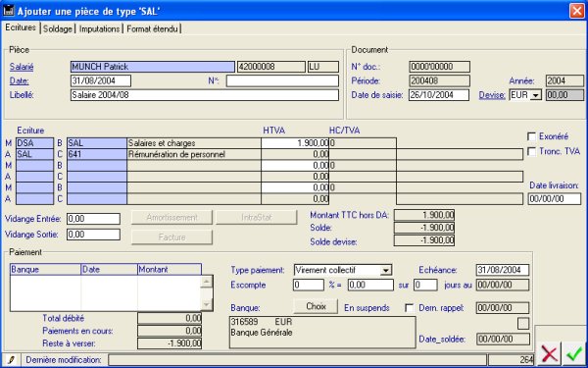This screenshot has height=368, width=588.
Task: Click the Solde devise value
Action: point(424,240)
